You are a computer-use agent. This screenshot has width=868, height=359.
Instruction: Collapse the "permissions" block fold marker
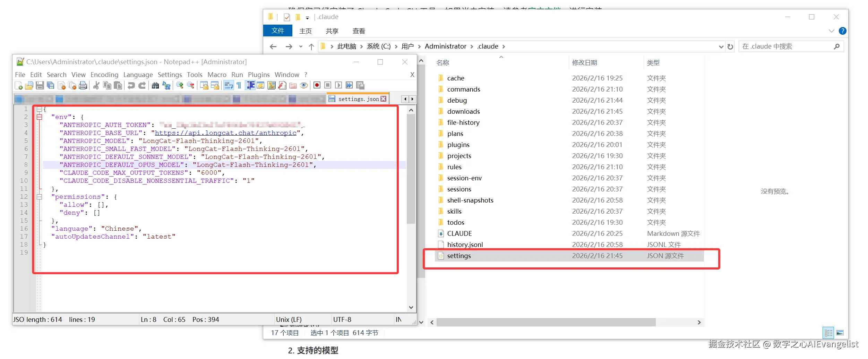(40, 197)
